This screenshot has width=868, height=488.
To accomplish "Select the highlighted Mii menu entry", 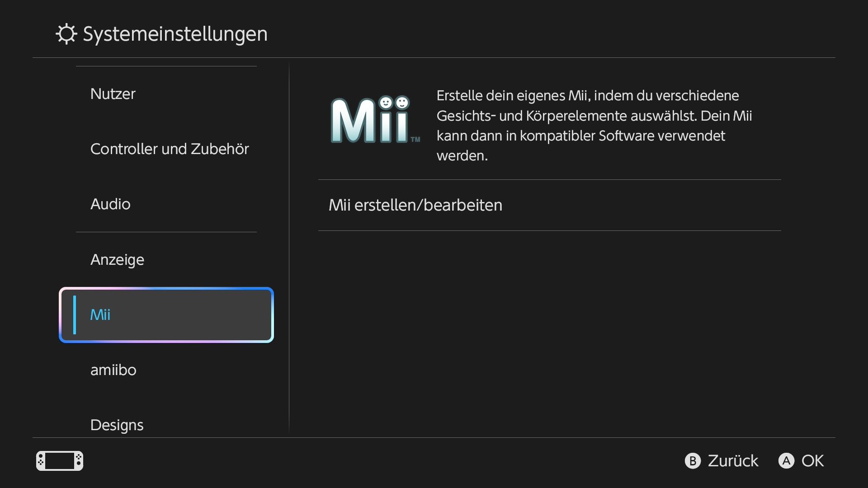I will (x=166, y=315).
